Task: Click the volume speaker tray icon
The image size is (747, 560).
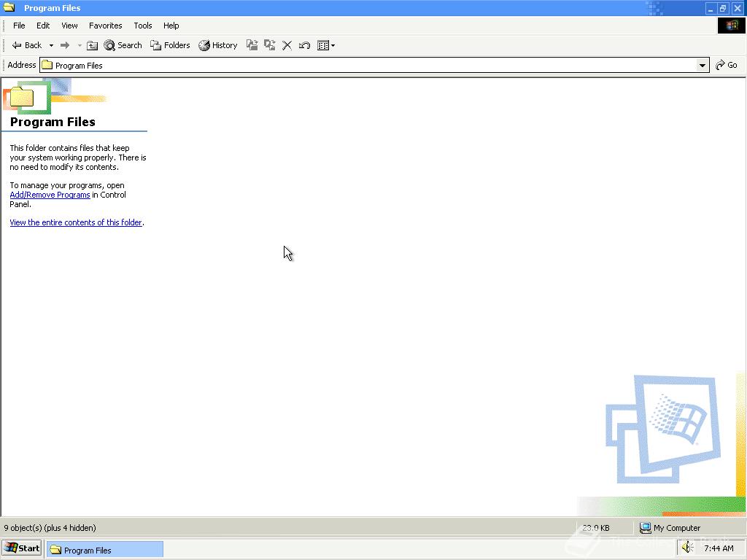Action: [x=687, y=548]
